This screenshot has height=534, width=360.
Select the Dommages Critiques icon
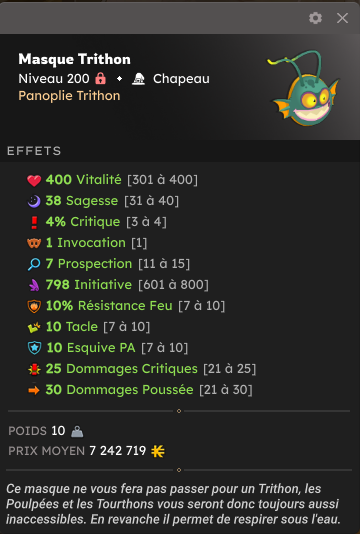coord(34,369)
